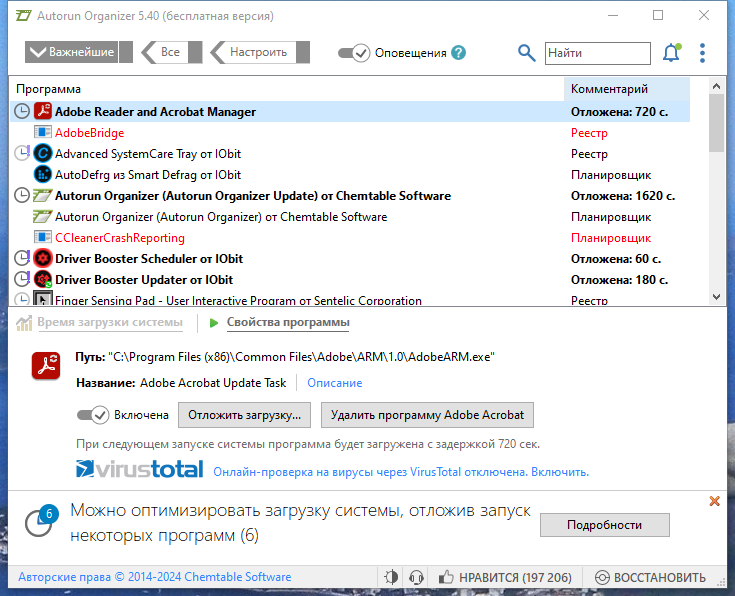Click the Отложена: 60 с. comment cell

click(x=616, y=258)
